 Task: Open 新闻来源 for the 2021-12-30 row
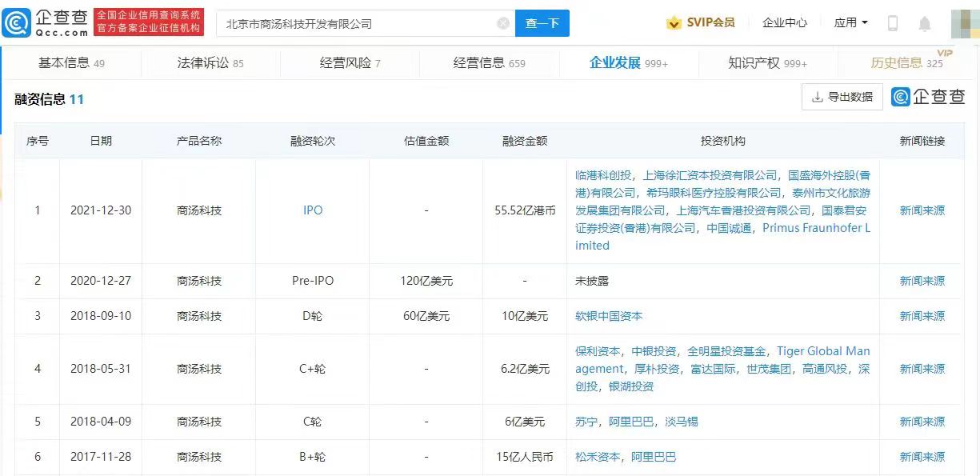tap(922, 210)
